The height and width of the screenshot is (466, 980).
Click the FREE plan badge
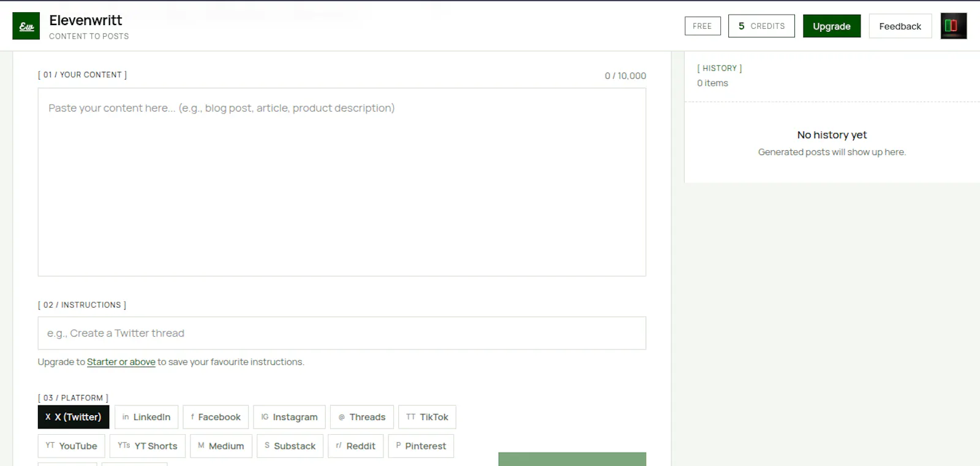point(703,26)
